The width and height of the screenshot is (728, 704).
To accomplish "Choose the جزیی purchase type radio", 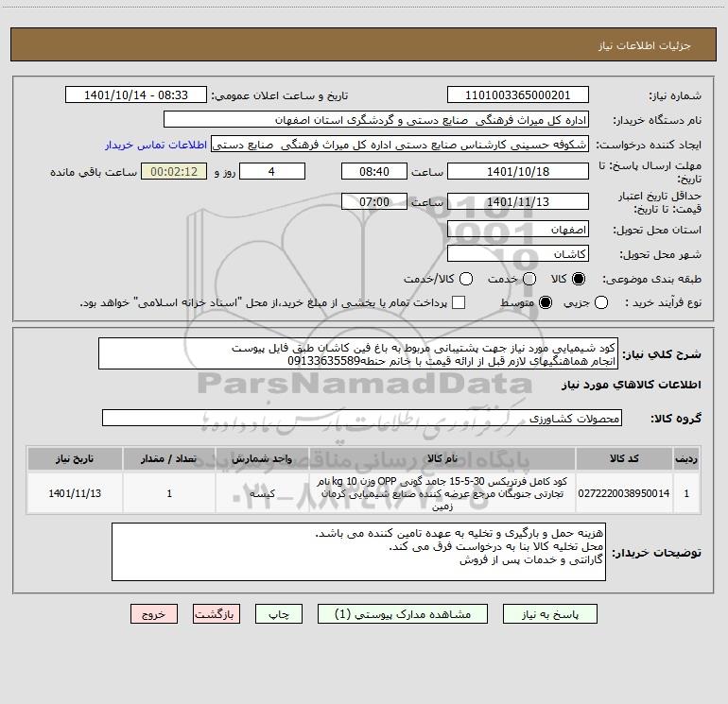I will (601, 303).
